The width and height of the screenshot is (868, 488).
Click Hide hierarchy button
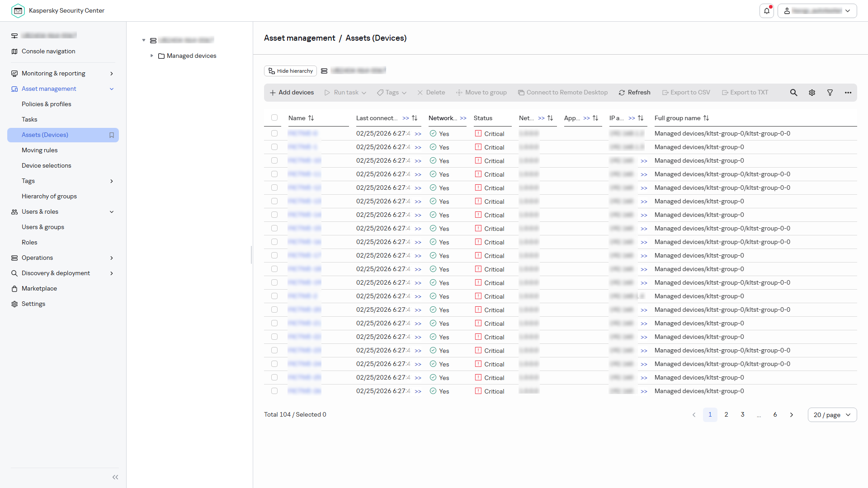pos(290,71)
